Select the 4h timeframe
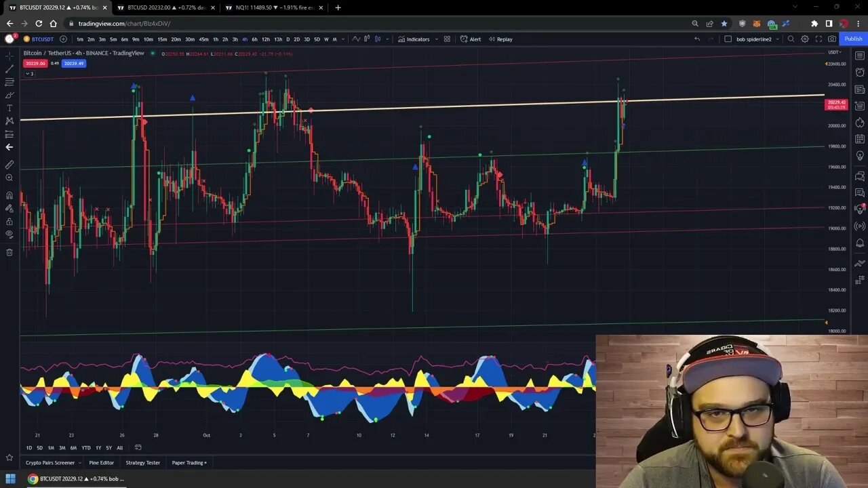This screenshot has width=868, height=488. tap(245, 39)
